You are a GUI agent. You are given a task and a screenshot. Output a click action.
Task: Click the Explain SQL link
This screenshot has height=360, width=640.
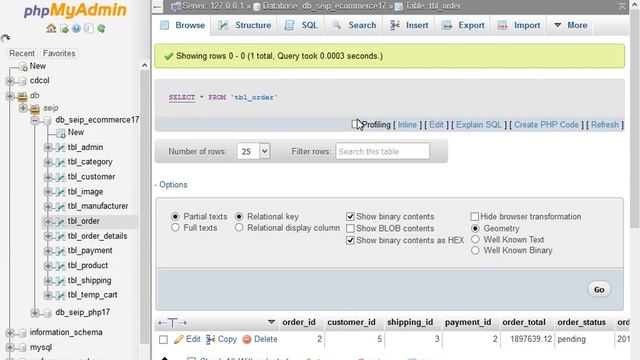(478, 125)
